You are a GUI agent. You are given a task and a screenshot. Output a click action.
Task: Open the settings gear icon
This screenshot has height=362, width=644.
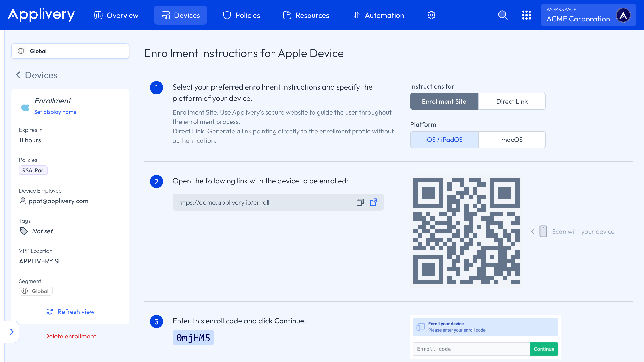[x=431, y=15]
